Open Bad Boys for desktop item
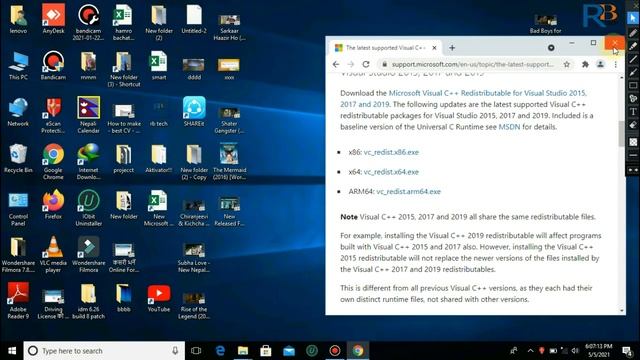This screenshot has height=360, width=640. click(x=546, y=24)
